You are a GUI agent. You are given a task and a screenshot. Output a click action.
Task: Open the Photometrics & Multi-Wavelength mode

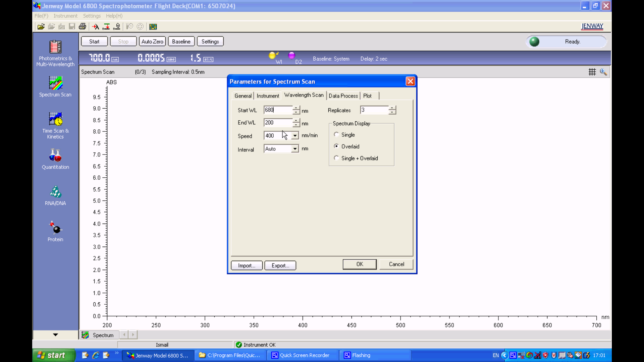(55, 47)
